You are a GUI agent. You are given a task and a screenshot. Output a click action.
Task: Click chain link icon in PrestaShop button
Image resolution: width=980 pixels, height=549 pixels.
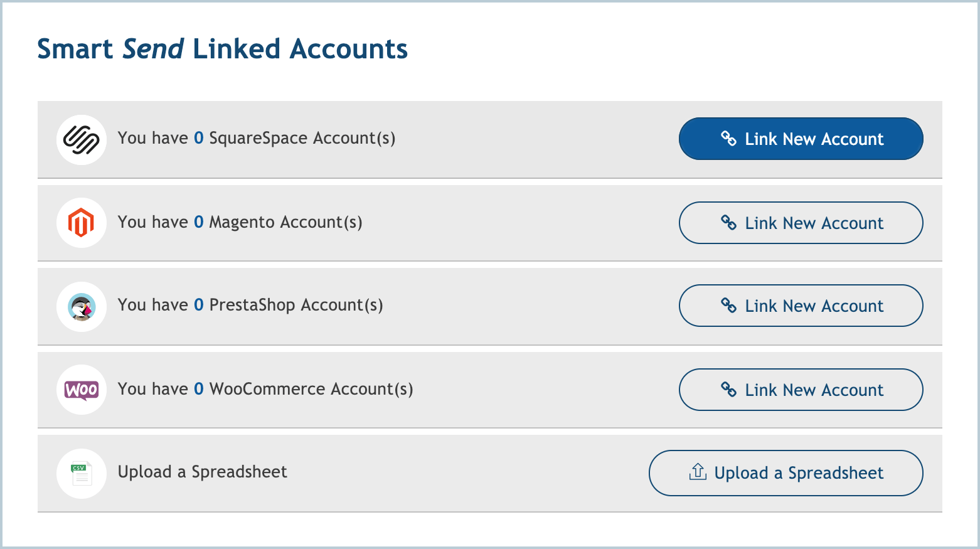tap(728, 306)
